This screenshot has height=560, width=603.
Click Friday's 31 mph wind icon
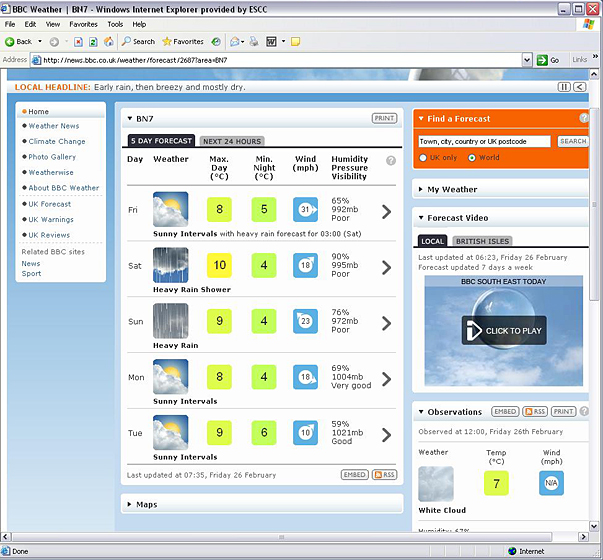[x=305, y=209]
